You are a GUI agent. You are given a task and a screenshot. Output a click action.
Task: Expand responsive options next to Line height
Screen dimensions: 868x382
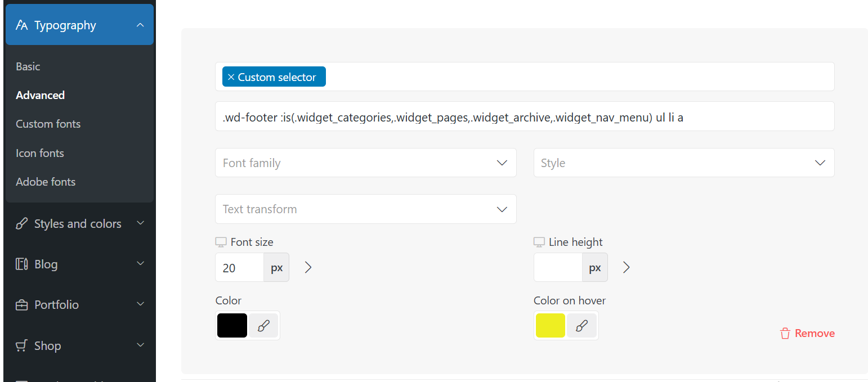pyautogui.click(x=627, y=267)
